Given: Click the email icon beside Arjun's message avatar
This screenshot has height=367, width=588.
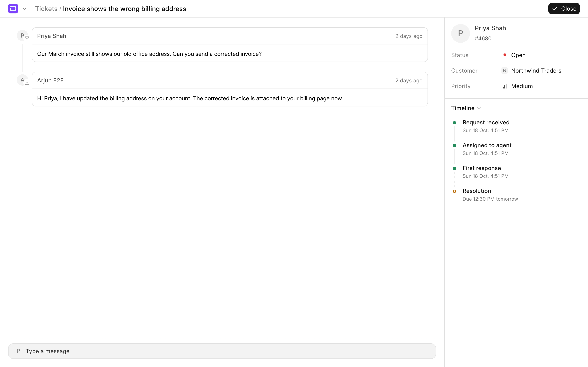Looking at the screenshot, I should (27, 83).
